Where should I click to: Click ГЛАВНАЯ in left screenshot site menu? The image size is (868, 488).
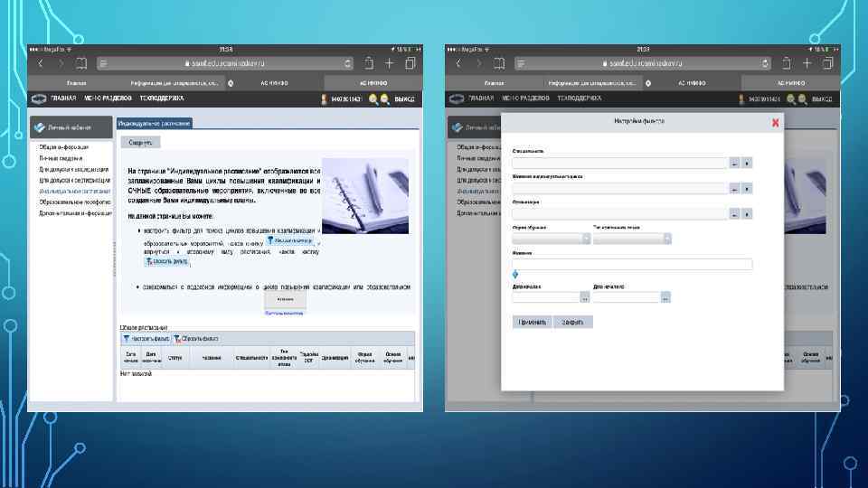[x=63, y=98]
